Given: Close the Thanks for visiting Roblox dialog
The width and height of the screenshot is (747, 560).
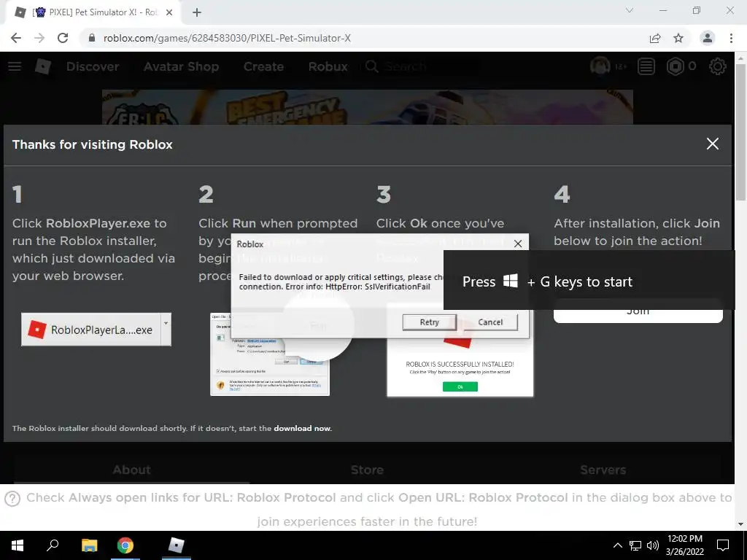Looking at the screenshot, I should pyautogui.click(x=712, y=144).
